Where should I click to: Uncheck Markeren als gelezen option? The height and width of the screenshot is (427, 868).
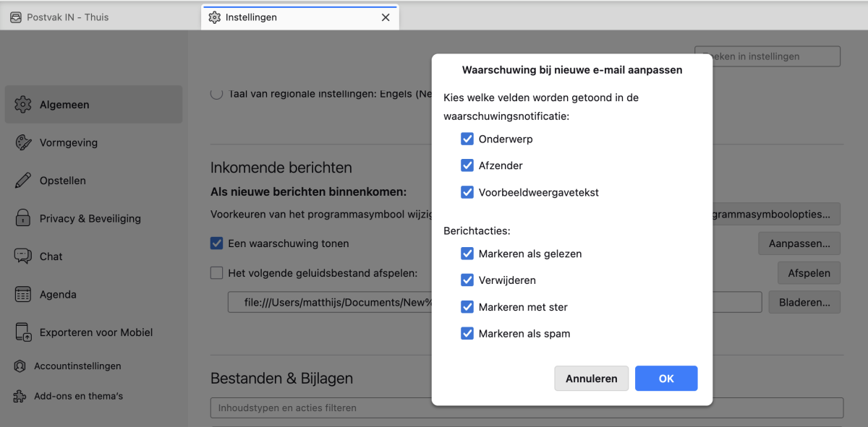467,254
